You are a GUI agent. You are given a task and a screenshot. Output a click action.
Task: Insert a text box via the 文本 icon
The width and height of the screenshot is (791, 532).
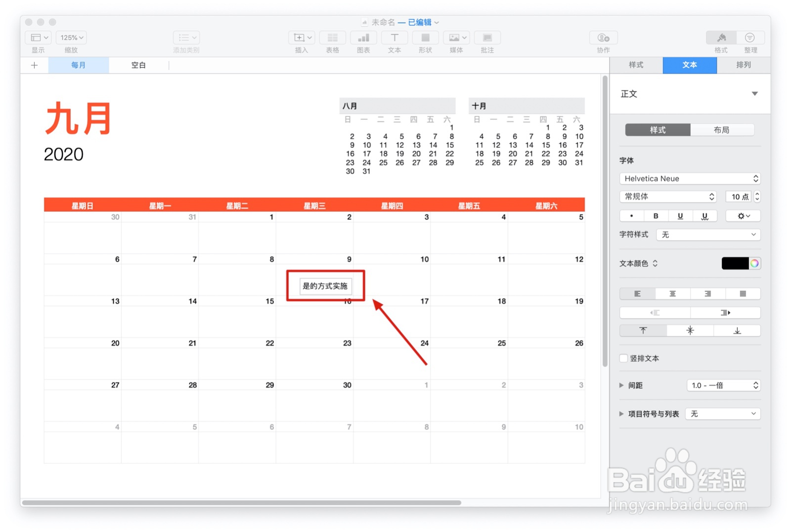pyautogui.click(x=394, y=38)
